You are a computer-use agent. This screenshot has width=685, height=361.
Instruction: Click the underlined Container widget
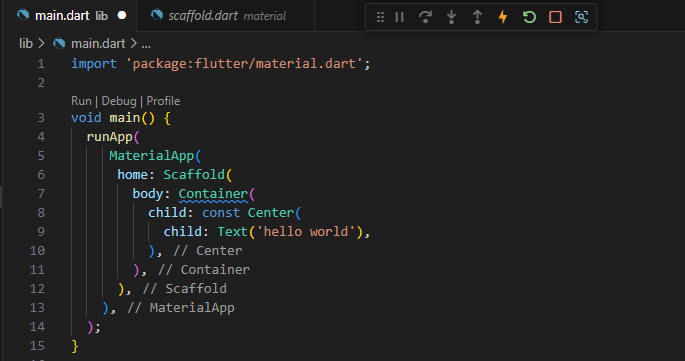click(213, 194)
